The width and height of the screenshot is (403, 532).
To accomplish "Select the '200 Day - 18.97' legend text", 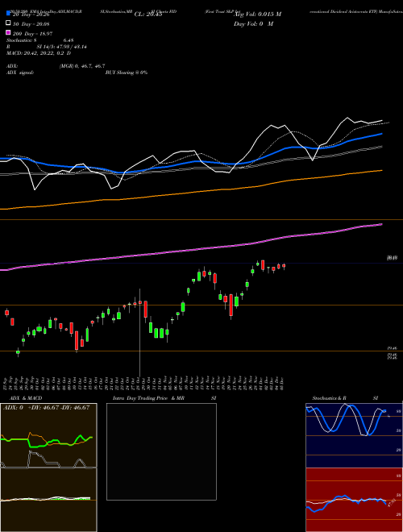I will tap(32, 34).
